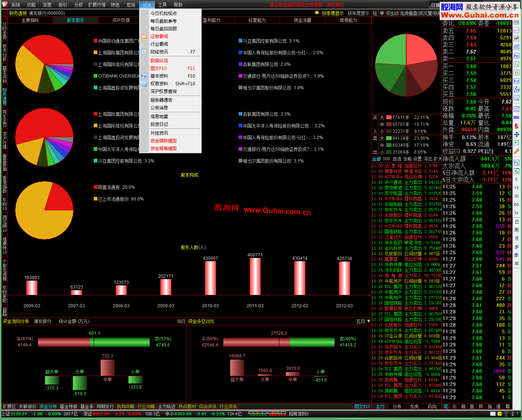Select 全部 filter in alert list

[376, 159]
